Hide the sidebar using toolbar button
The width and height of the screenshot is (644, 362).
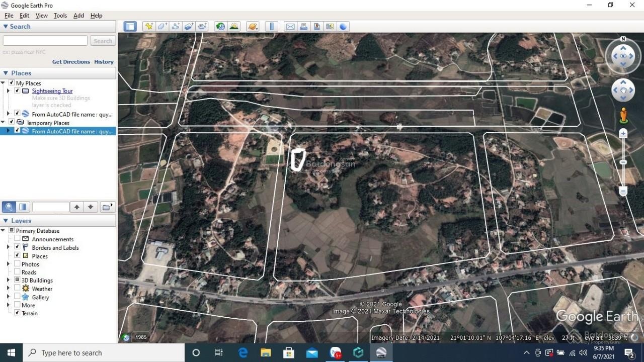point(130,27)
